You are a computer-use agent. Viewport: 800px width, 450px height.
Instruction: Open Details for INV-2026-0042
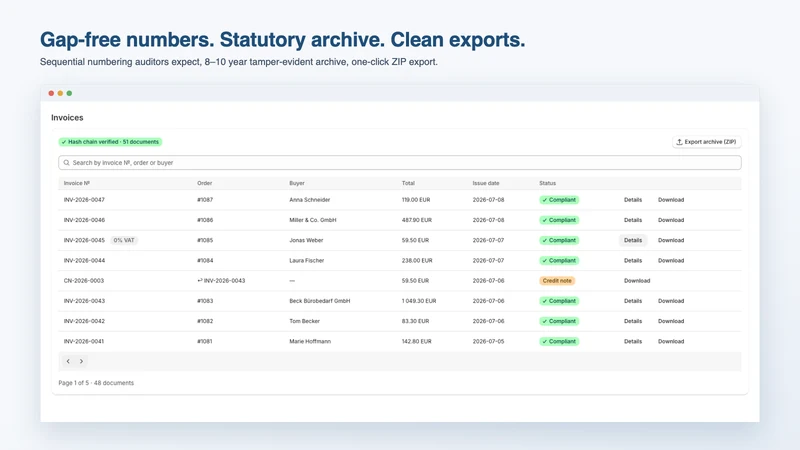coord(633,321)
